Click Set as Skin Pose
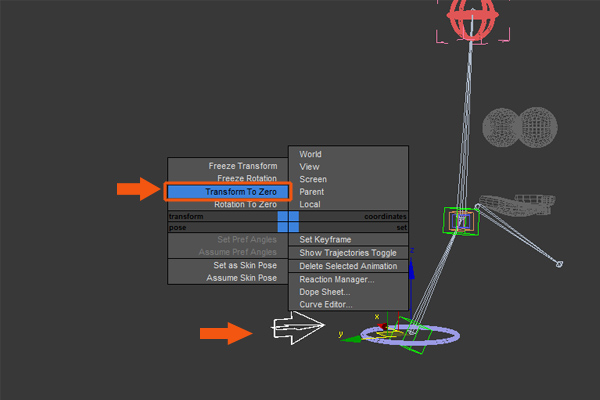The image size is (600, 400). click(245, 265)
